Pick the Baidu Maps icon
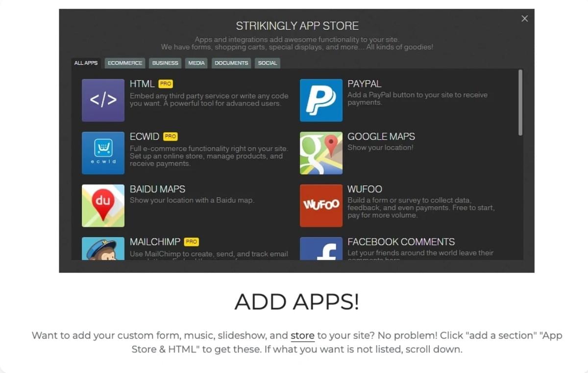Viewport: 588px width, 373px height. (103, 205)
